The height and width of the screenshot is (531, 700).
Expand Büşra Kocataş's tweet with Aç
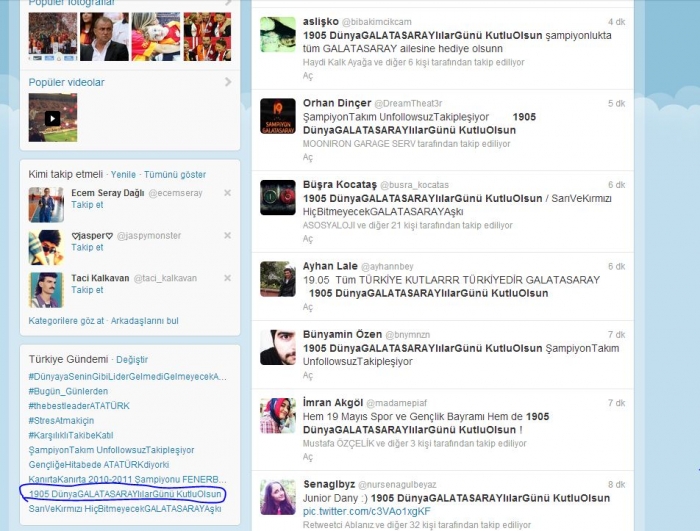pyautogui.click(x=308, y=239)
